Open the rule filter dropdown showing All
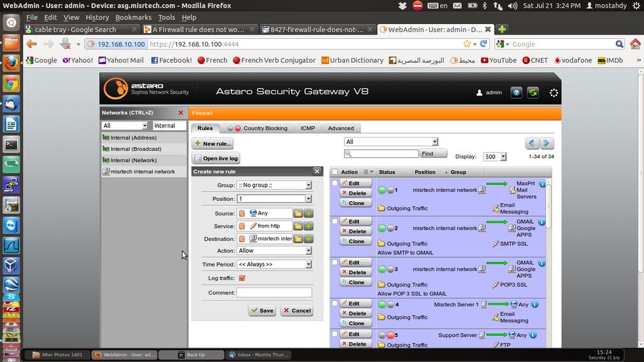 point(391,141)
